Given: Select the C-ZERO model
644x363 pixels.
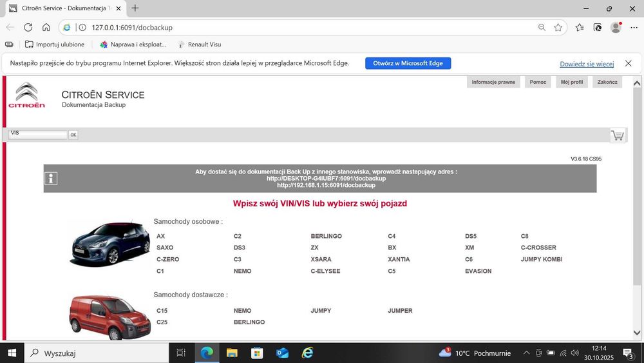Looking at the screenshot, I should pyautogui.click(x=167, y=259).
